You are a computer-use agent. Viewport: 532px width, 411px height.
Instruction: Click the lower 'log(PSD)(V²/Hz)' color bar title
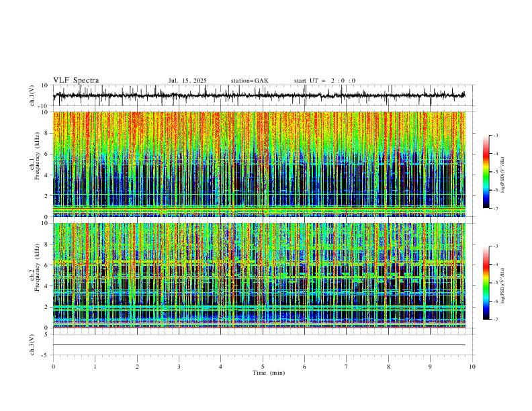coord(503,286)
